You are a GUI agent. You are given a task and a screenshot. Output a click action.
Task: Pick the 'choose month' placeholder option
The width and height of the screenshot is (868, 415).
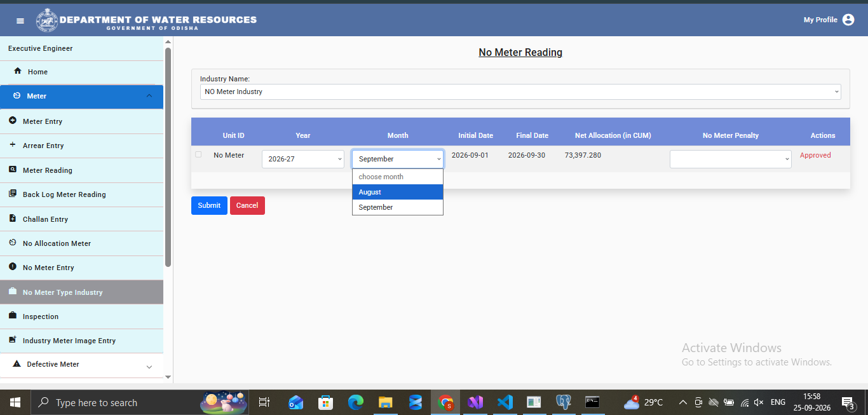tap(398, 177)
